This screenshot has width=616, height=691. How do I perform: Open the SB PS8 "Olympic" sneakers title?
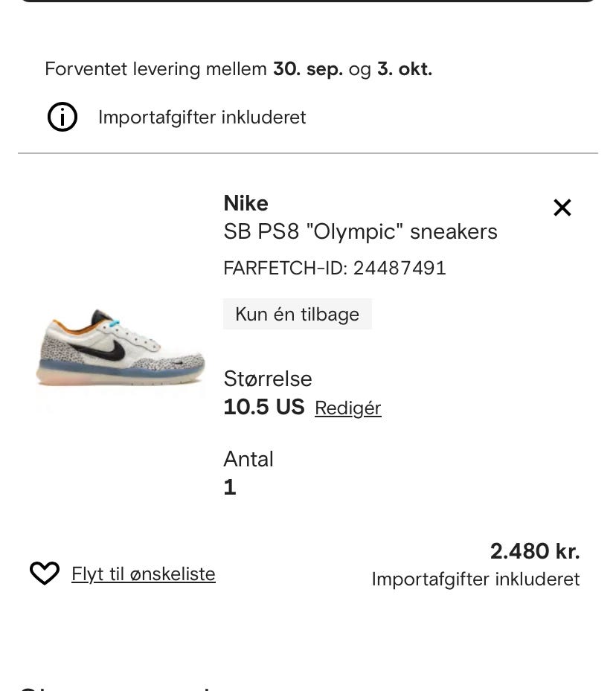(360, 231)
